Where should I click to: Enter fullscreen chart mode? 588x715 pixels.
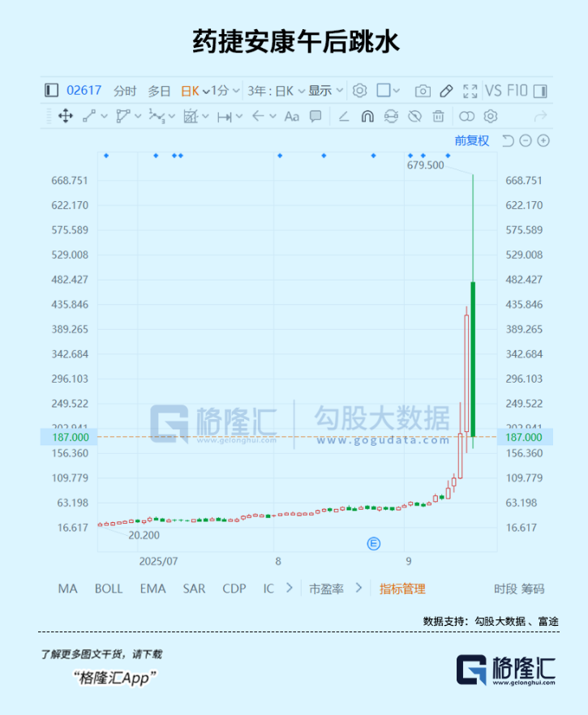(470, 91)
